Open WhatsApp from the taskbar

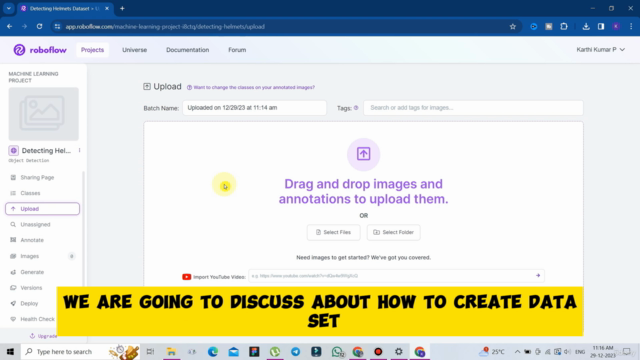pyautogui.click(x=337, y=351)
